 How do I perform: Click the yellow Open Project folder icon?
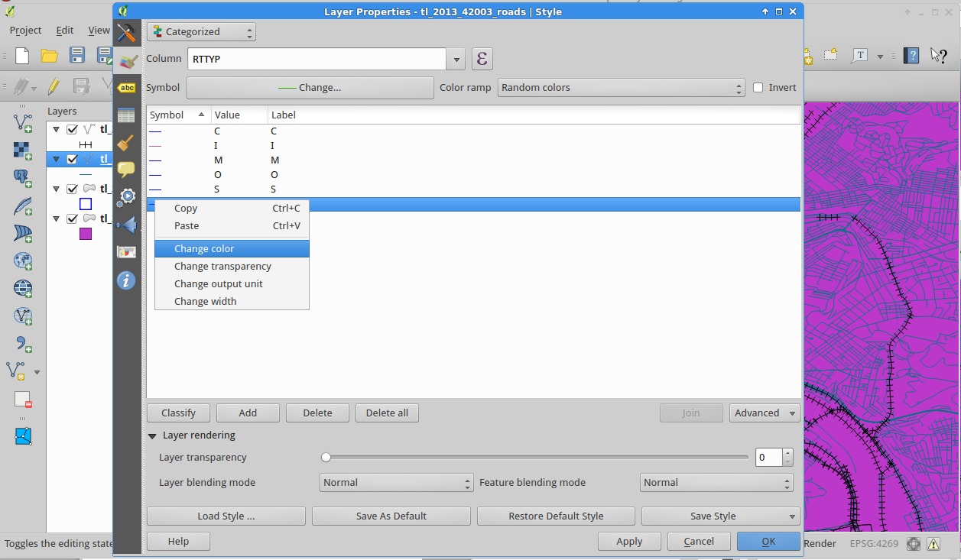(50, 55)
